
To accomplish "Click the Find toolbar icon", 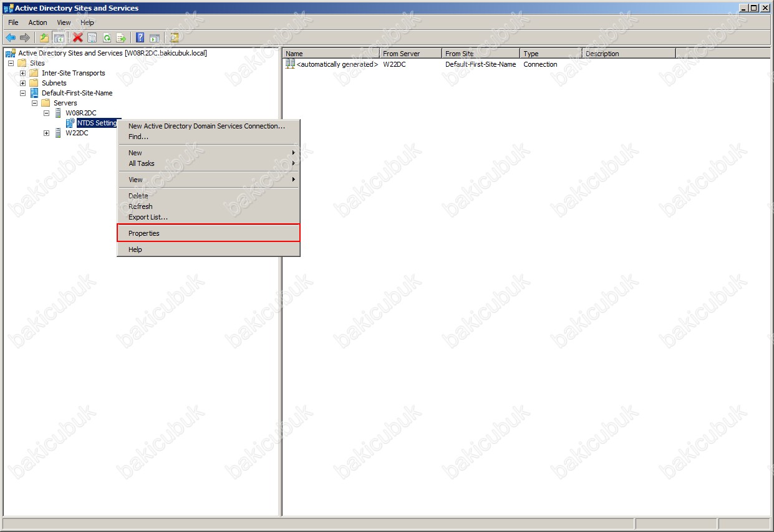I will [174, 37].
